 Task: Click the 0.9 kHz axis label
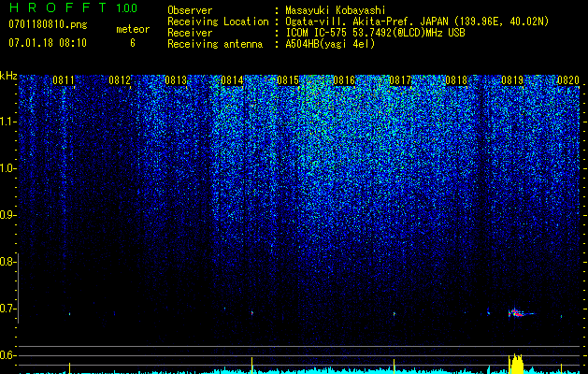click(x=8, y=215)
